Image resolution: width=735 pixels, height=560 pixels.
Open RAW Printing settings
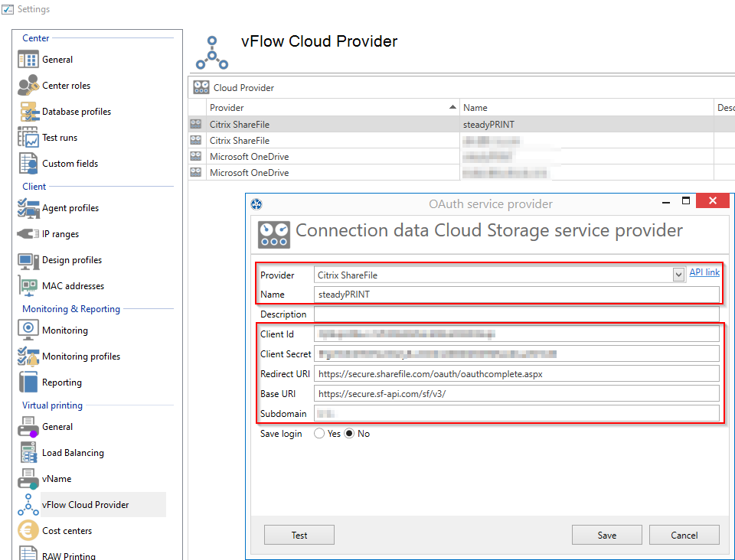tap(69, 555)
